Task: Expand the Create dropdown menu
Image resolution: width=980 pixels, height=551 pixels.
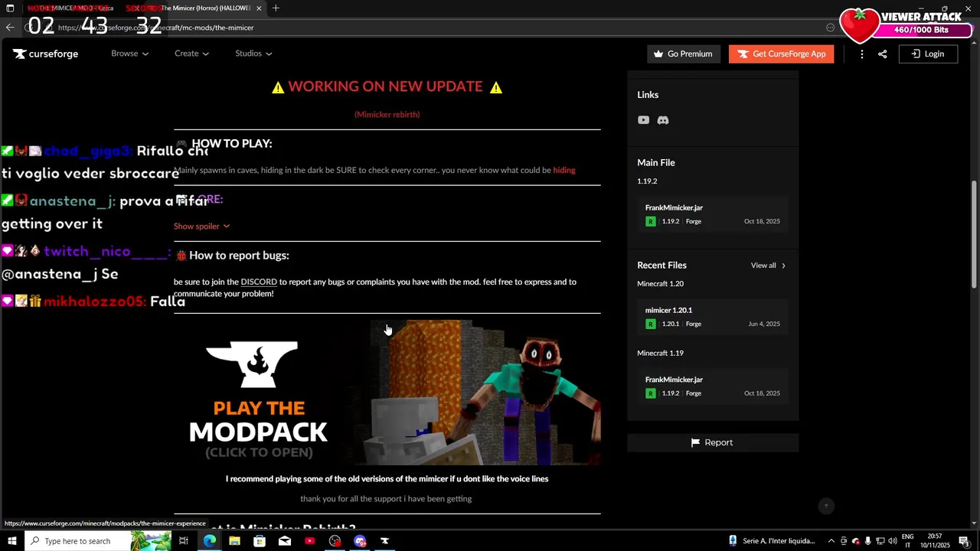Action: pyautogui.click(x=191, y=54)
